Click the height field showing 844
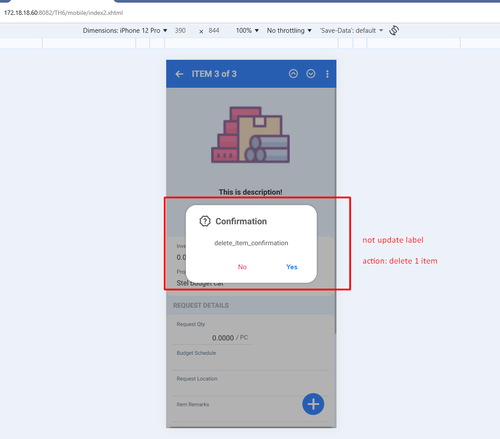 [214, 31]
